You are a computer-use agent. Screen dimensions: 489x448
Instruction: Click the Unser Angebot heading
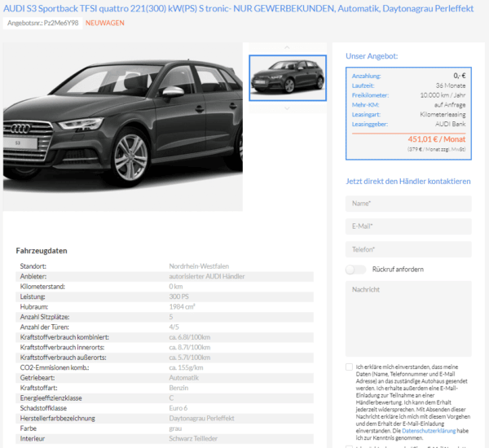(372, 56)
